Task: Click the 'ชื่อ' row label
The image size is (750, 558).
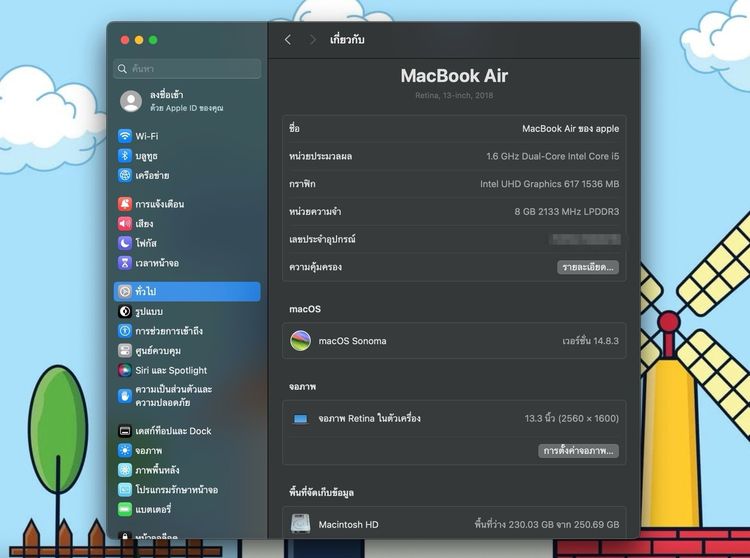Action: tap(294, 129)
